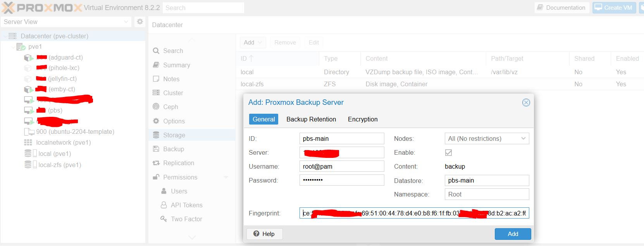Click the menu scroll-down chevron
Image resolution: width=644 pixels, height=246 pixels.
pos(192,237)
